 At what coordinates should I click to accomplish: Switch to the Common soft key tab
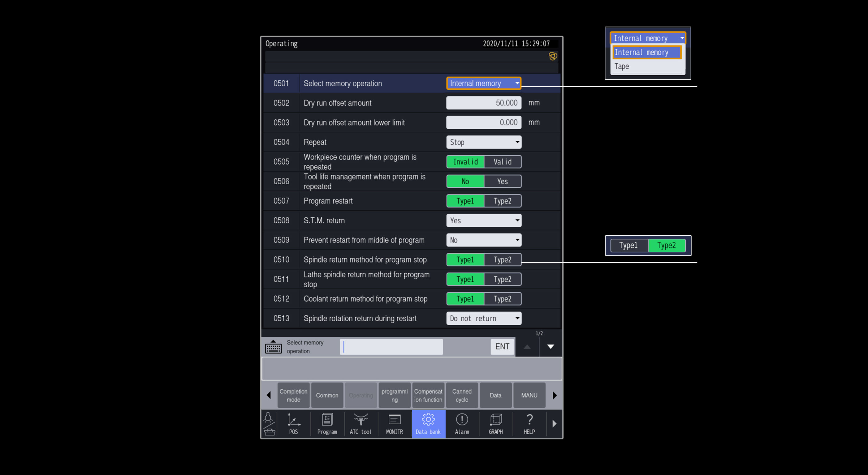[x=327, y=395]
